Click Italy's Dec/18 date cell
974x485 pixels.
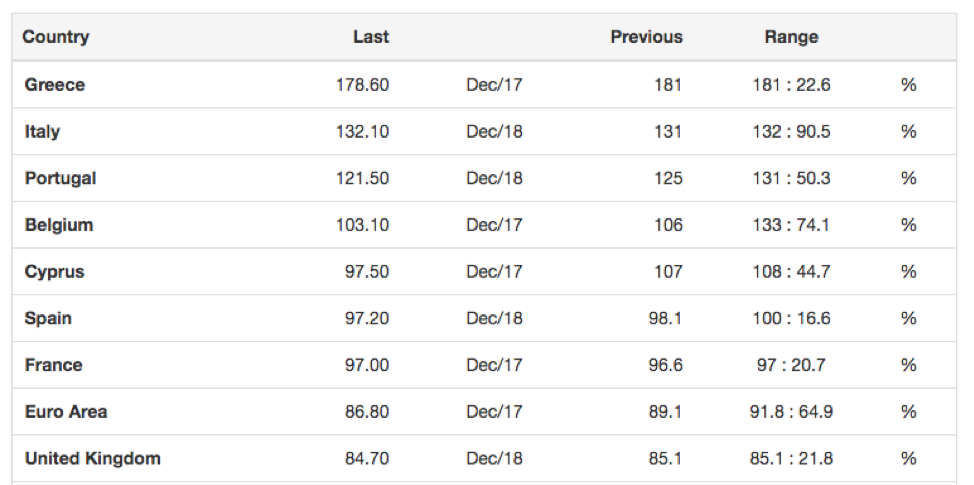coord(494,132)
